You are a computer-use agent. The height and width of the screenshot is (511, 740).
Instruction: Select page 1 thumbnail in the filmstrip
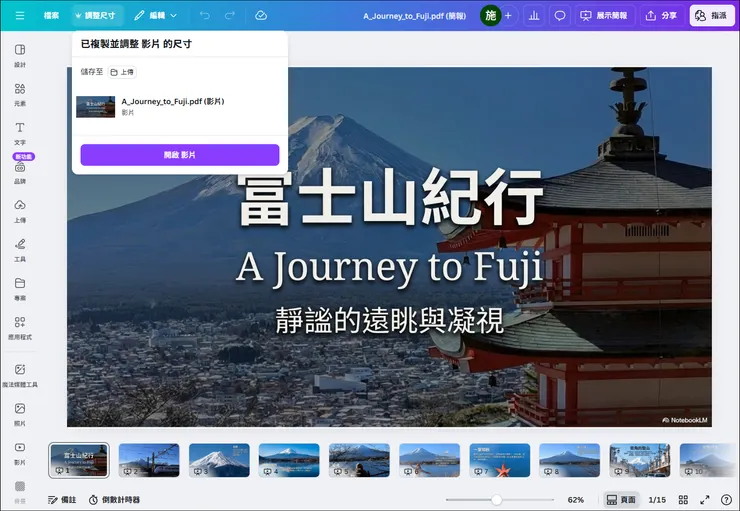tap(79, 460)
